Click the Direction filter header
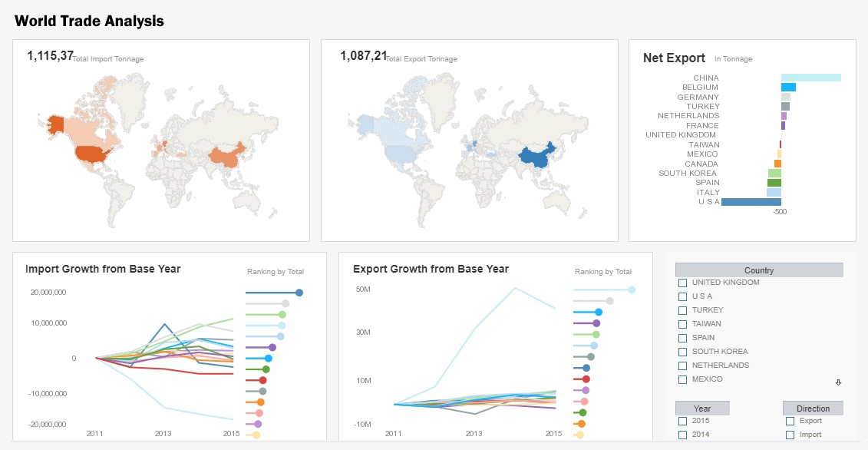Viewport: 868px width, 450px height. point(813,409)
